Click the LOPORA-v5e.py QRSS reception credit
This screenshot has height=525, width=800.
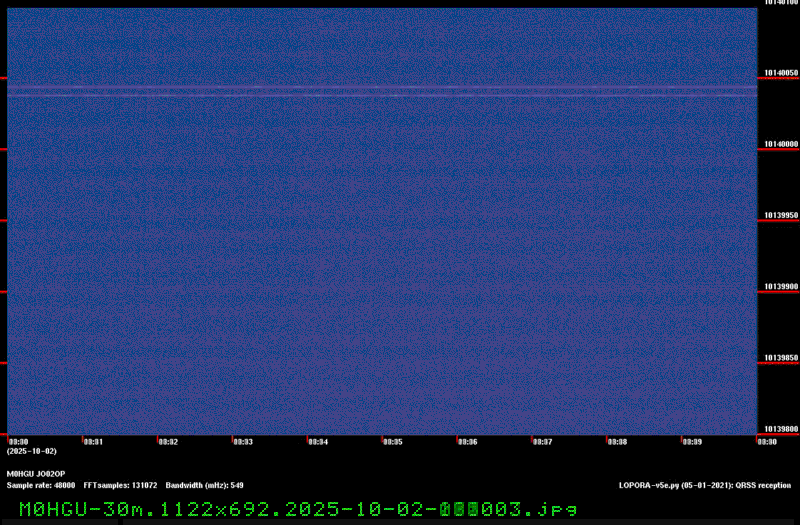tap(705, 484)
